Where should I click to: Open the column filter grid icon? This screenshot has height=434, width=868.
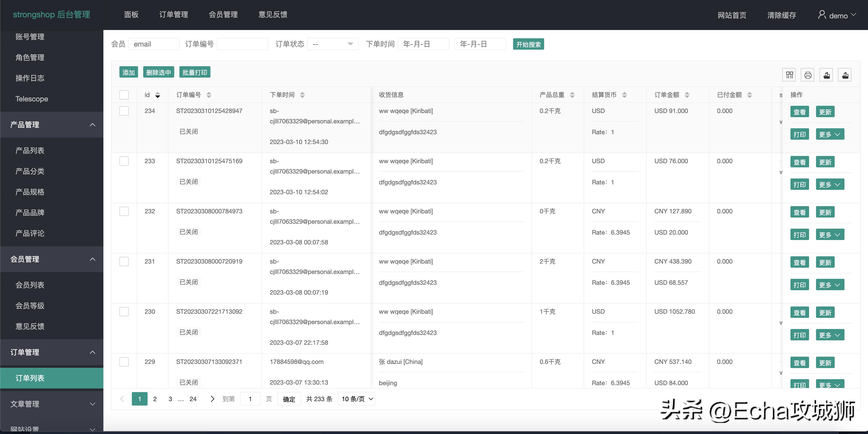(789, 75)
